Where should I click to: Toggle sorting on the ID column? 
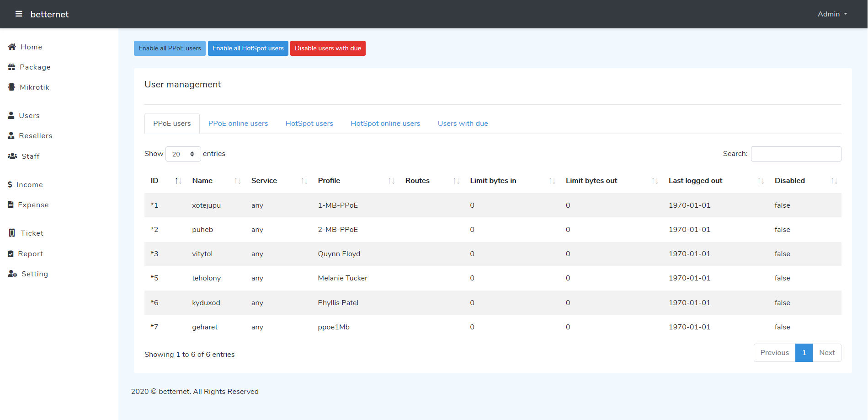[178, 181]
